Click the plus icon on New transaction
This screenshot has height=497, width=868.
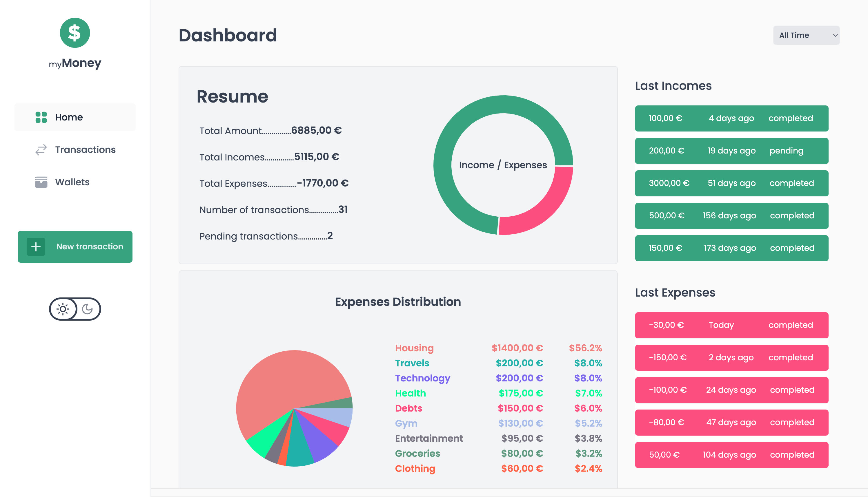pyautogui.click(x=36, y=247)
